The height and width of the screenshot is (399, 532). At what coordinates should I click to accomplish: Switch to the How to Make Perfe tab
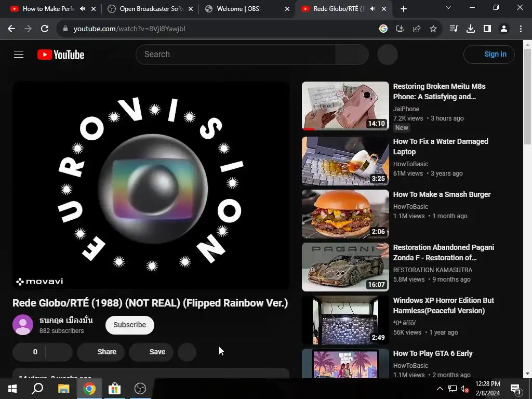(48, 9)
